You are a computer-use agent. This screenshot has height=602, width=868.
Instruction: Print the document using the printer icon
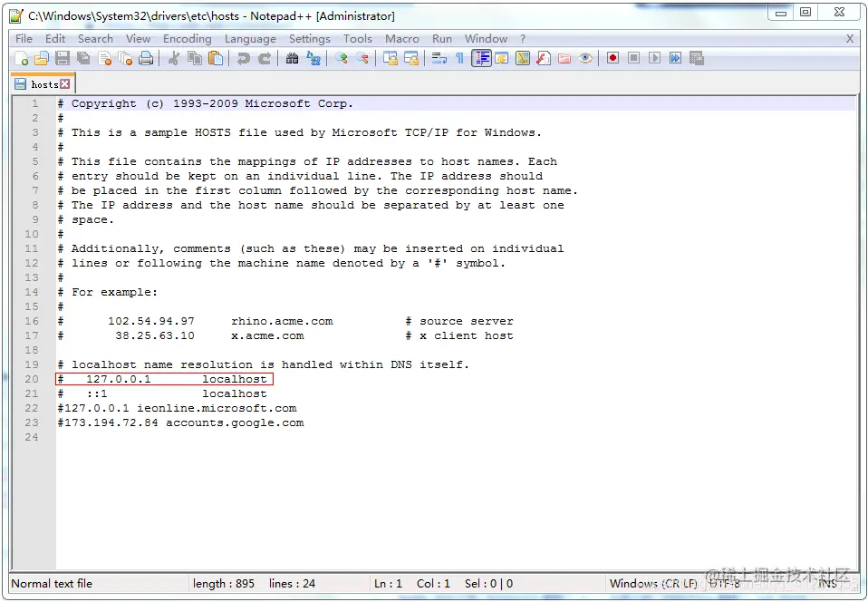click(146, 58)
